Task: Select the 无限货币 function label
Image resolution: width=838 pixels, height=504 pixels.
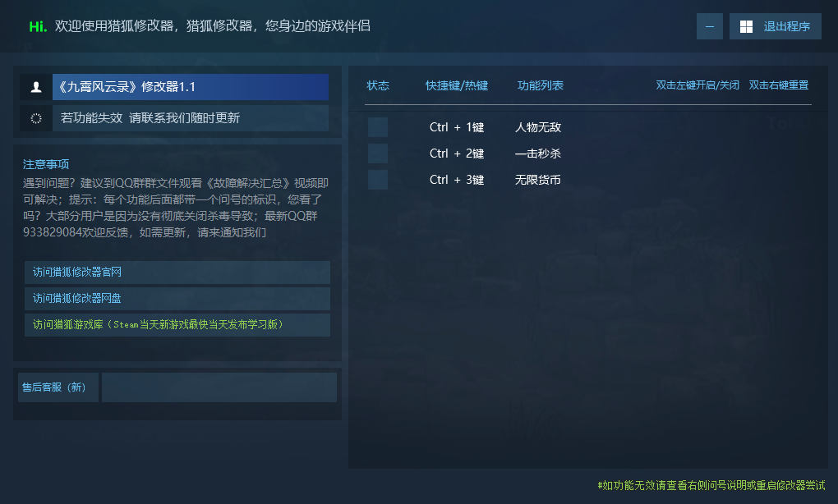Action: [537, 180]
